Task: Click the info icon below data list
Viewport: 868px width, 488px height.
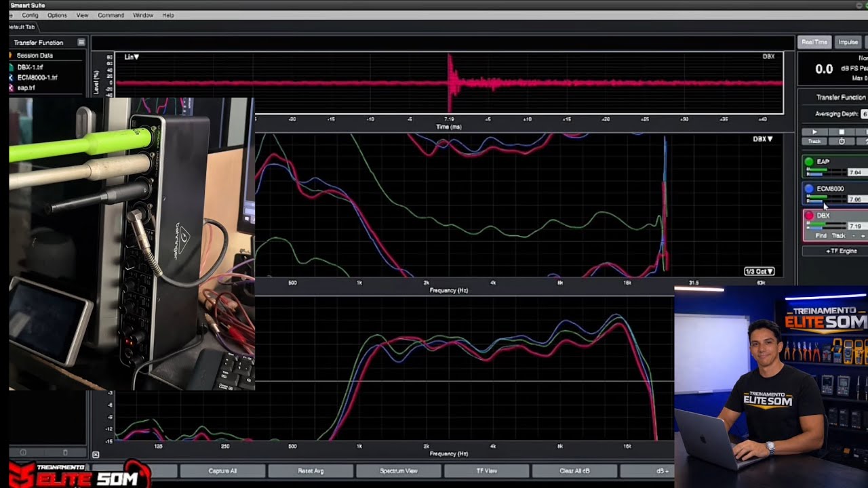Action: tap(22, 452)
